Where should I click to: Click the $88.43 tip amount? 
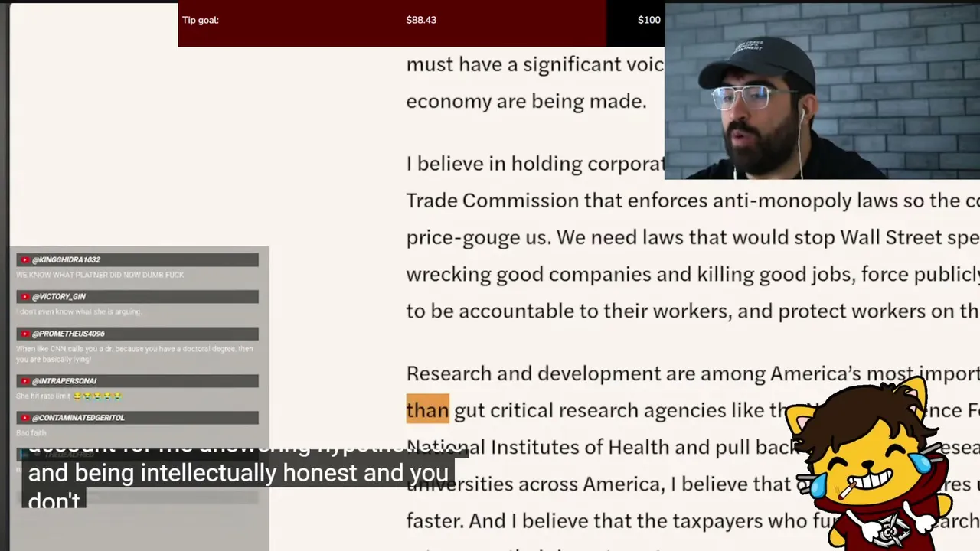coord(421,20)
